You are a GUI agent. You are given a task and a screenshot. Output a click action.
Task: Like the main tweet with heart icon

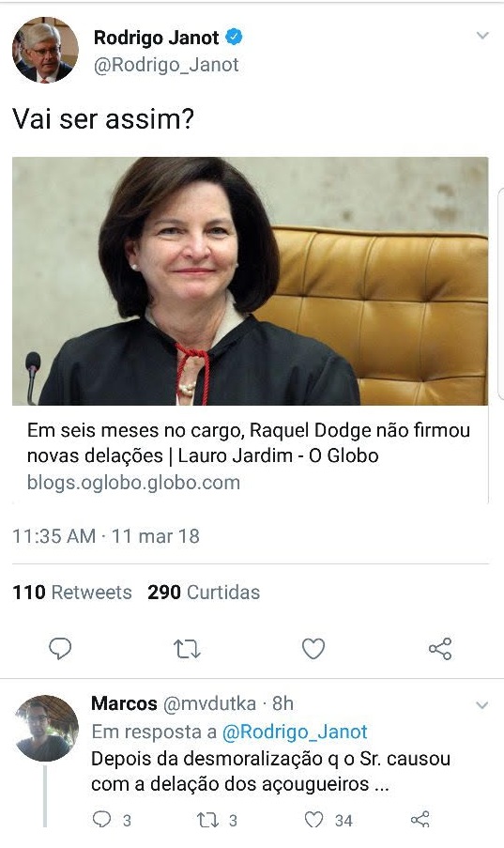(x=313, y=648)
